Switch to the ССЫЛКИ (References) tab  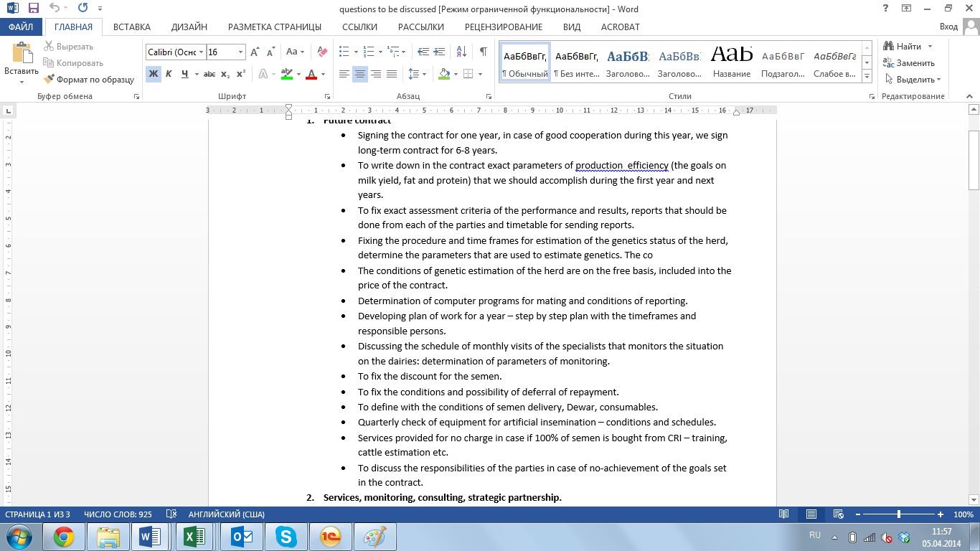pos(359,27)
